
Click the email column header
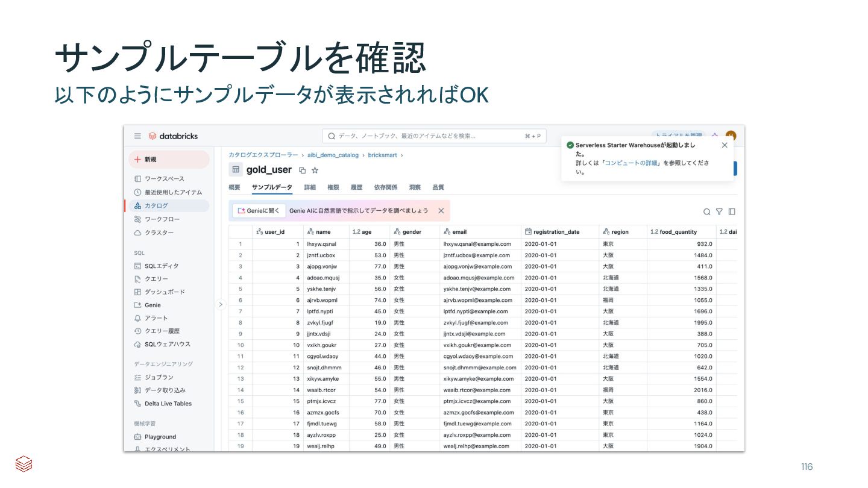(480, 232)
